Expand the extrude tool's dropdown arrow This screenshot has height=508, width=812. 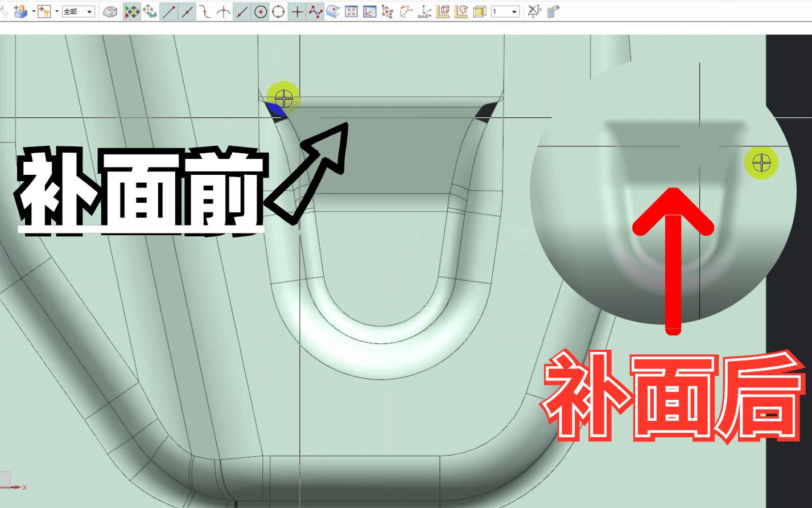34,12
